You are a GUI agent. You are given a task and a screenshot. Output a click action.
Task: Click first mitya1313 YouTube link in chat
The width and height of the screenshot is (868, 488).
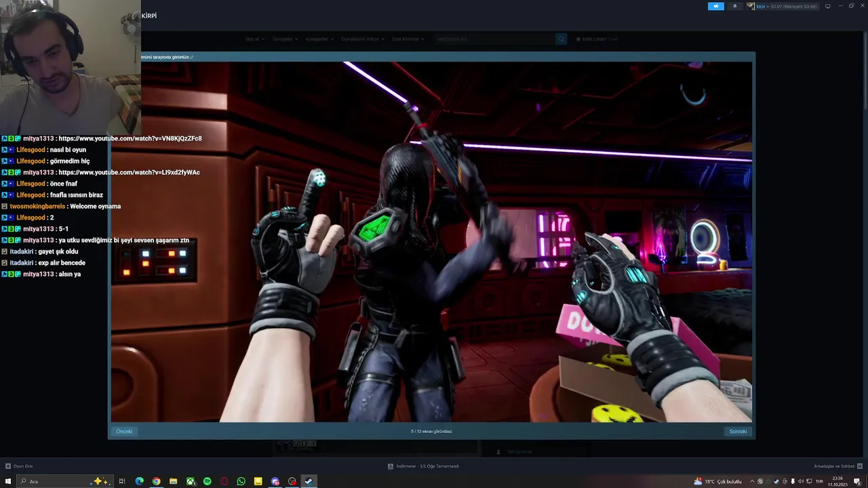tap(130, 138)
